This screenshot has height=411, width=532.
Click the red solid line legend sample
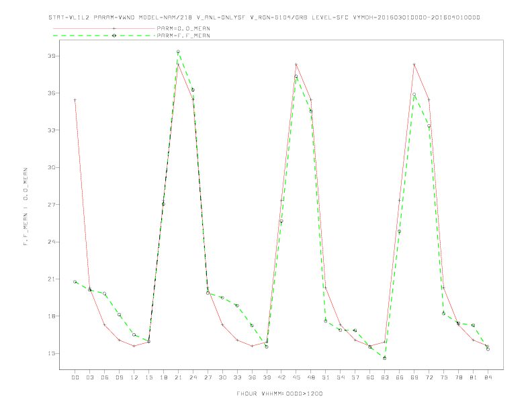coord(104,28)
